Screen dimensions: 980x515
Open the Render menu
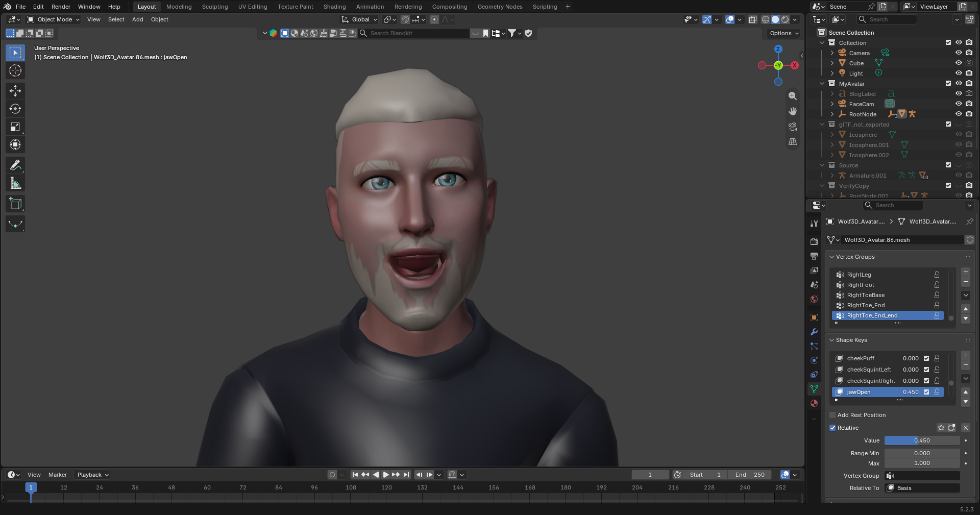click(61, 7)
